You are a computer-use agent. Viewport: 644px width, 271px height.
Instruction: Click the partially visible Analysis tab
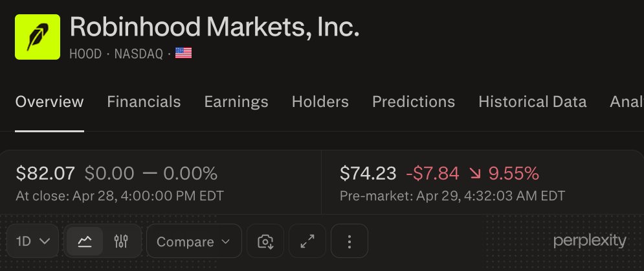click(x=627, y=102)
